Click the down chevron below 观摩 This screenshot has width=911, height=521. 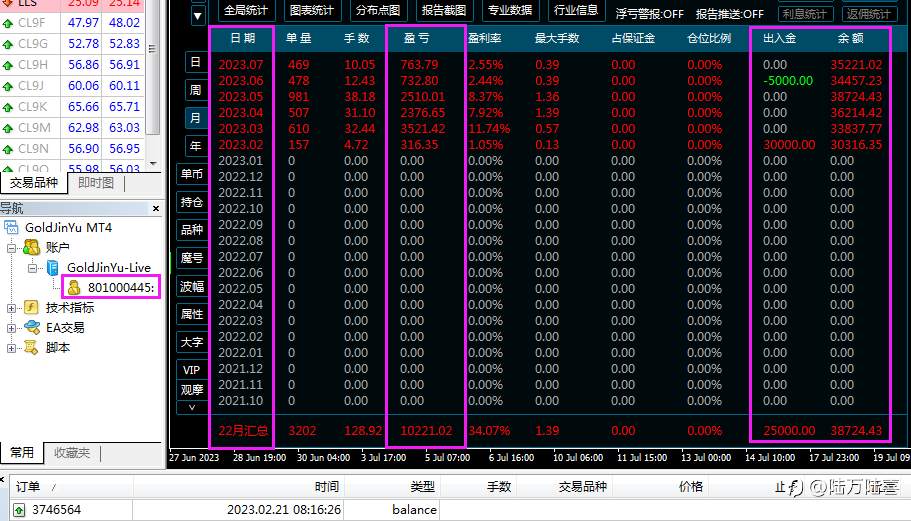(192, 407)
